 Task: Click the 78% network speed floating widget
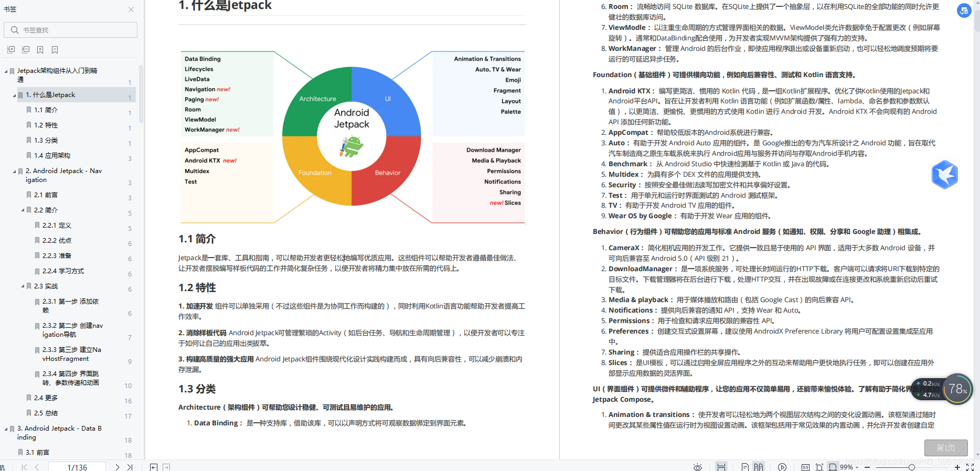tap(942, 389)
